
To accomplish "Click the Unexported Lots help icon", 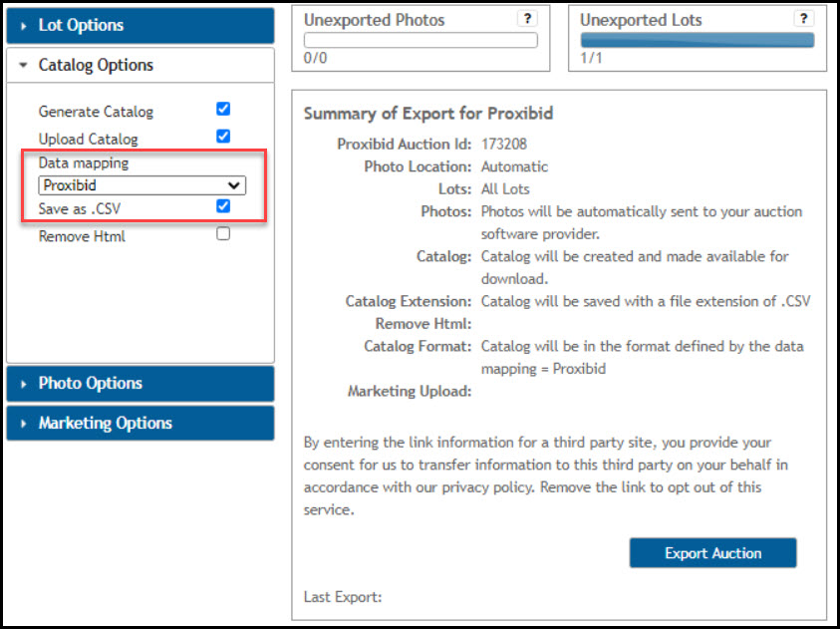I will pos(803,19).
